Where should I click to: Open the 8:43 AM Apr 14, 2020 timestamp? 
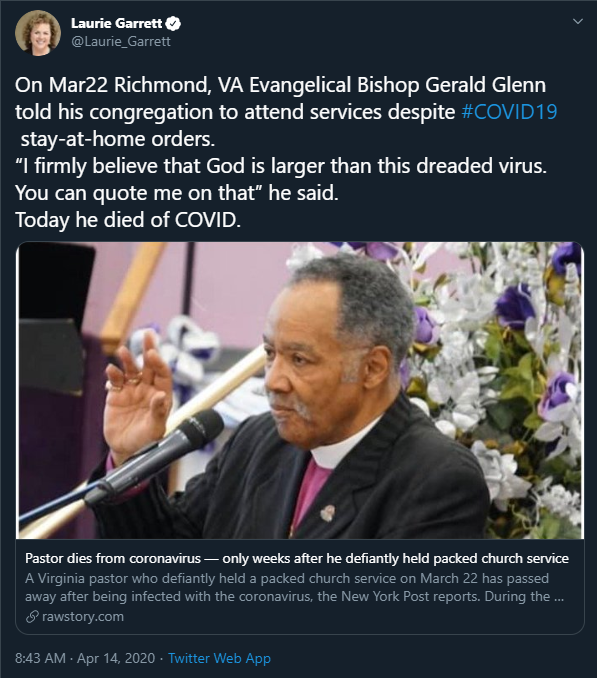(85, 658)
